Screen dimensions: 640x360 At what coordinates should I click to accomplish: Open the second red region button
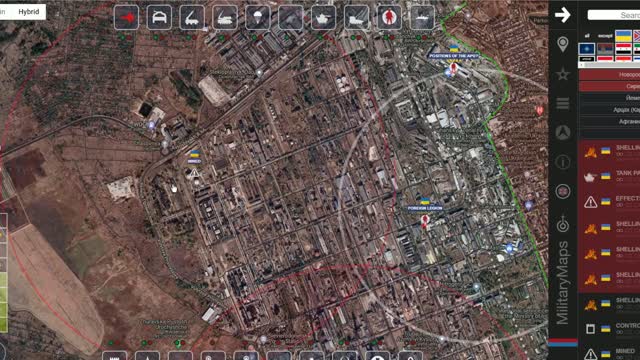pos(610,86)
